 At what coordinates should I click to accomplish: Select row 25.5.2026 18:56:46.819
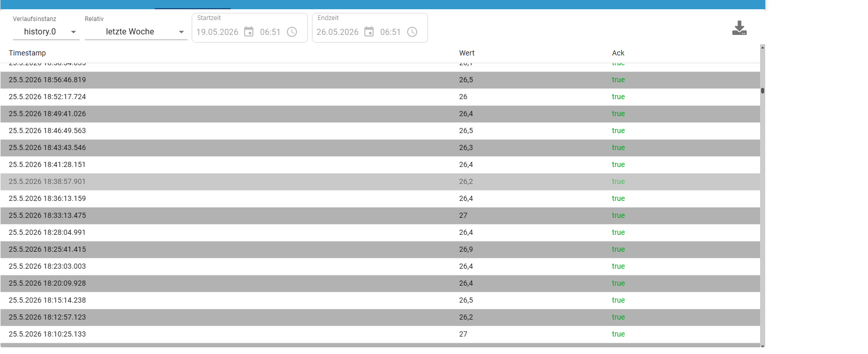pyautogui.click(x=380, y=80)
